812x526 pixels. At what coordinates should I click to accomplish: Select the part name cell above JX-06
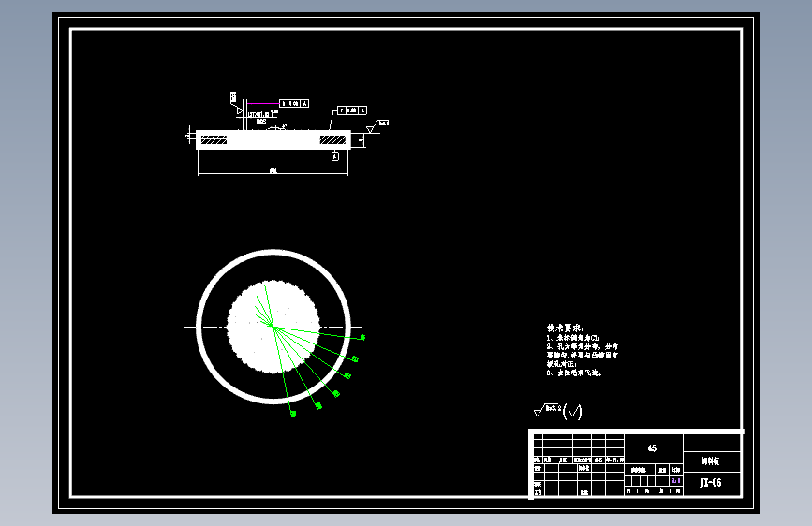(712, 460)
